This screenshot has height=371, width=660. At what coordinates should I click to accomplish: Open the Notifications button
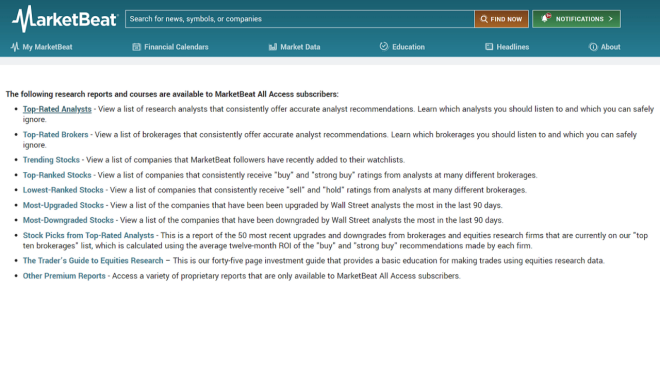pos(576,19)
